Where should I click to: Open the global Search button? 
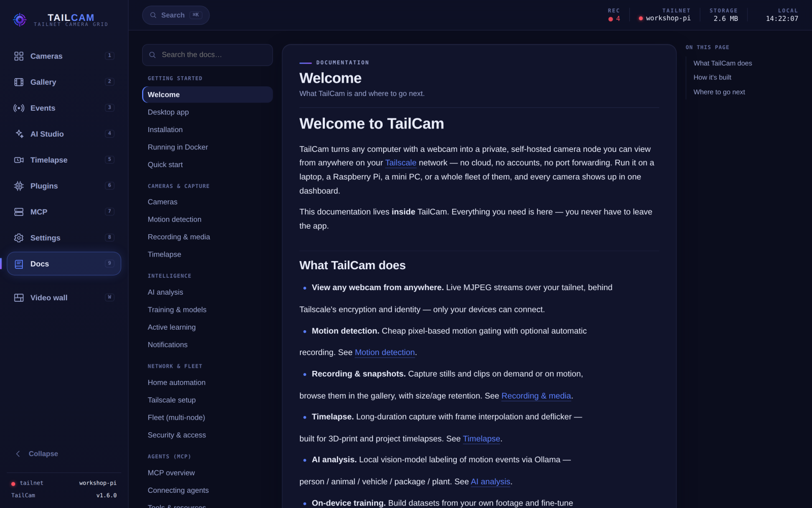[176, 15]
